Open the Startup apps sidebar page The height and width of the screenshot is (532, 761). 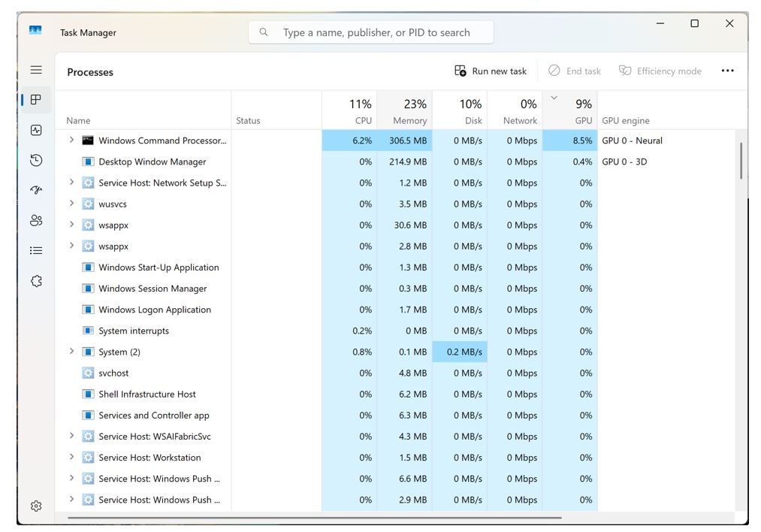36,190
